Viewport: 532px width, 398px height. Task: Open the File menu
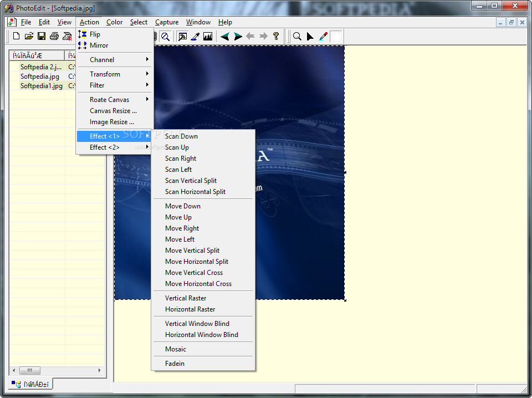coord(26,22)
